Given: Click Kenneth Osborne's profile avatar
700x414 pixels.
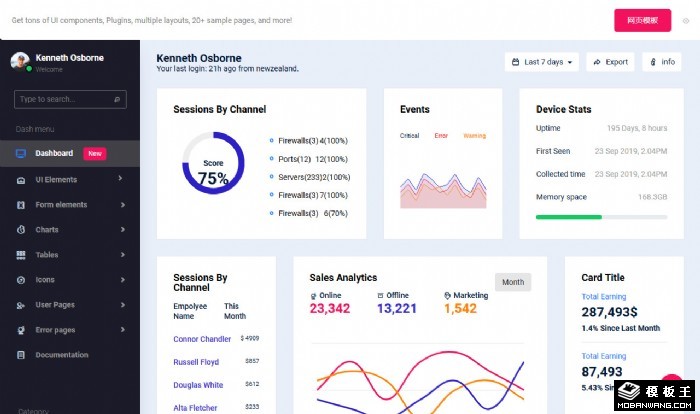Looking at the screenshot, I should pyautogui.click(x=20, y=61).
